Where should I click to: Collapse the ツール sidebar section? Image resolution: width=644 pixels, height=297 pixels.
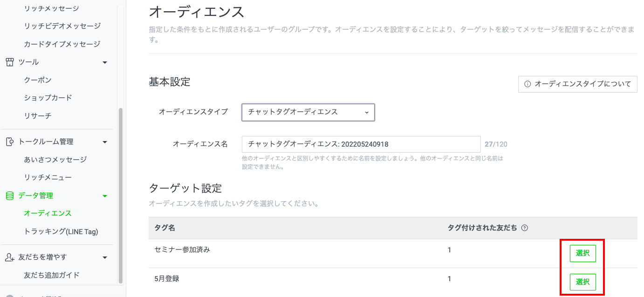click(x=105, y=61)
